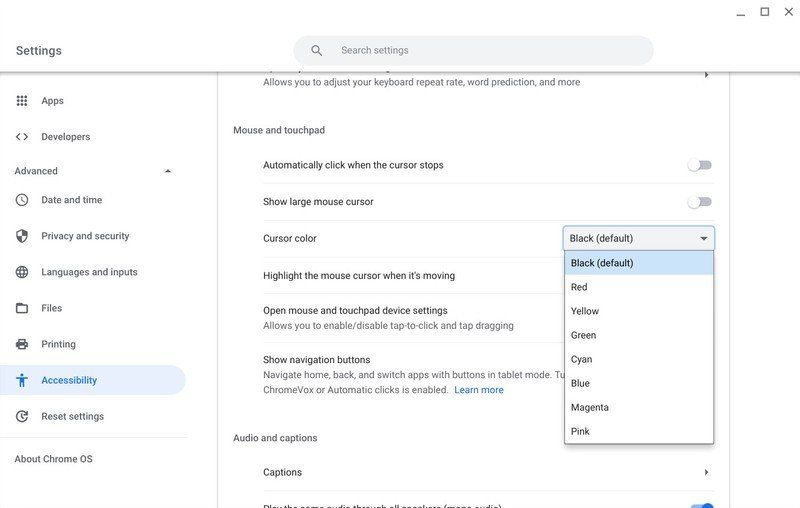This screenshot has height=508, width=800.
Task: Turn on Show large mouse cursor
Action: pos(699,202)
